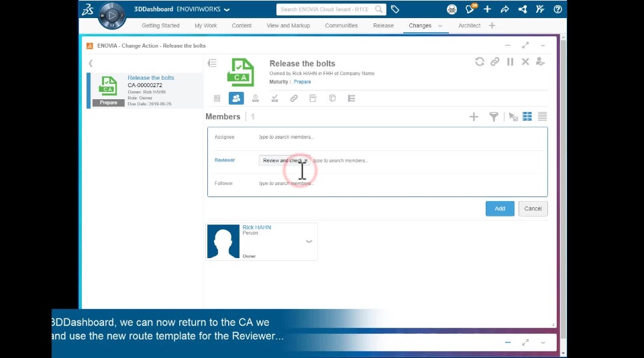Viewport: 644px width, 358px height.
Task: Open the 3DS compass
Action: pos(112,16)
